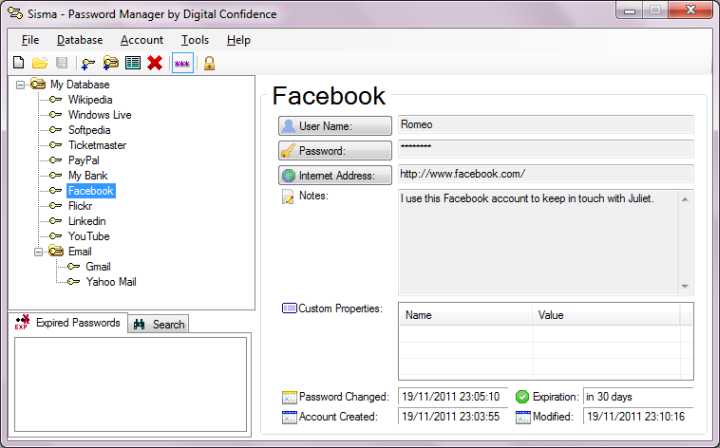Select the Gmail account under Email
720x448 pixels.
pyautogui.click(x=98, y=267)
